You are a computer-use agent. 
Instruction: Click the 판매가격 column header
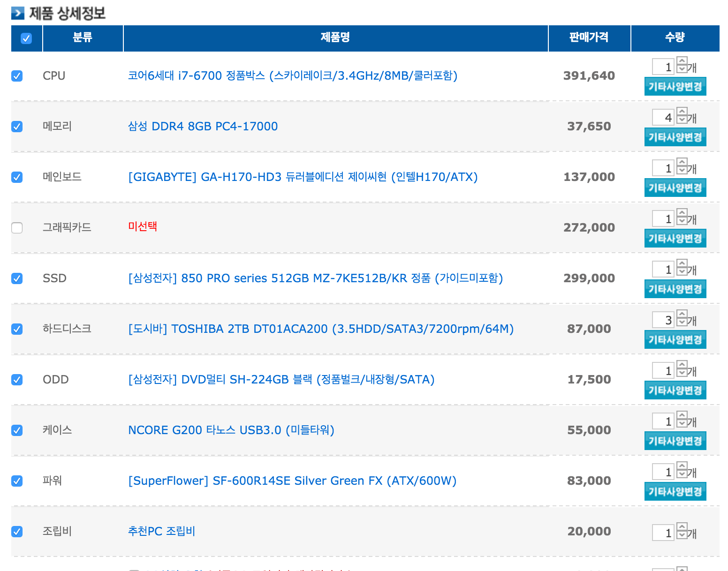coord(589,38)
